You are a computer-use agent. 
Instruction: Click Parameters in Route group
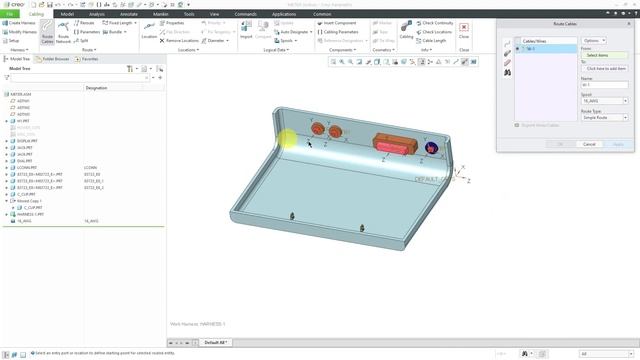[87, 32]
